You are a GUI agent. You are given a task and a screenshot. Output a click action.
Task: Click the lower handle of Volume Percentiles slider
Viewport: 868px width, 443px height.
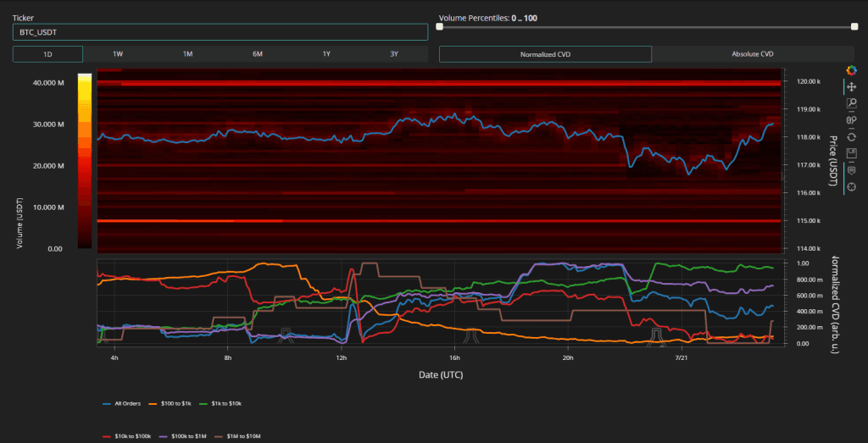tap(440, 26)
